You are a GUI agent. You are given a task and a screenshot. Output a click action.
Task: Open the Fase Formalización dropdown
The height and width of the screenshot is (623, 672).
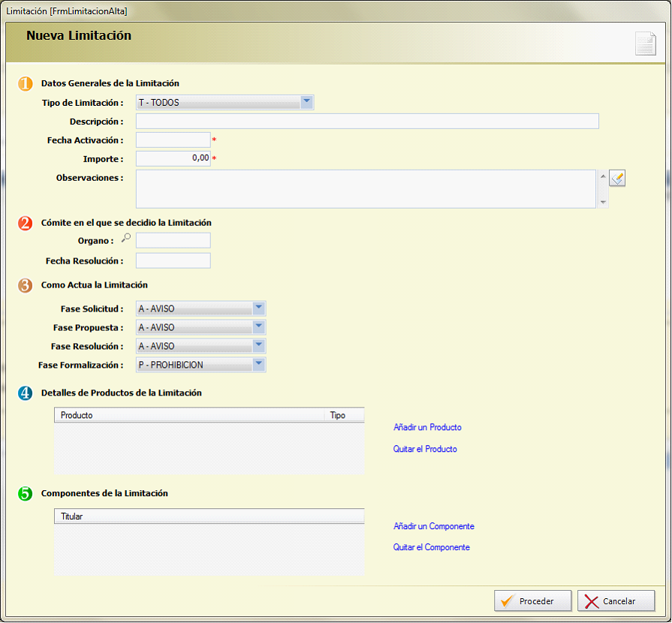[x=258, y=365]
